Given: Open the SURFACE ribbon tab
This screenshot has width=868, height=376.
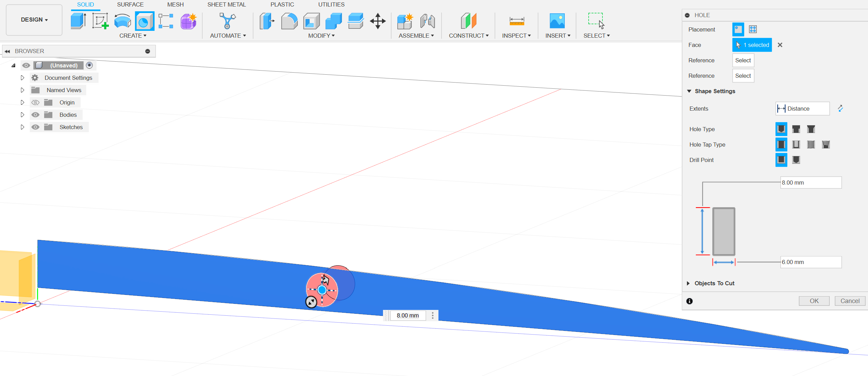Looking at the screenshot, I should click(x=130, y=4).
